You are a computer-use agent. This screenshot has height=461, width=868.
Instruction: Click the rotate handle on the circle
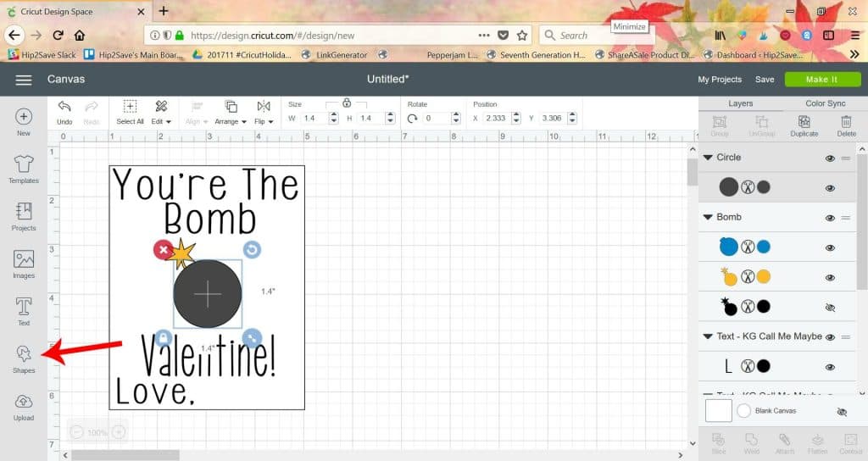(x=252, y=250)
